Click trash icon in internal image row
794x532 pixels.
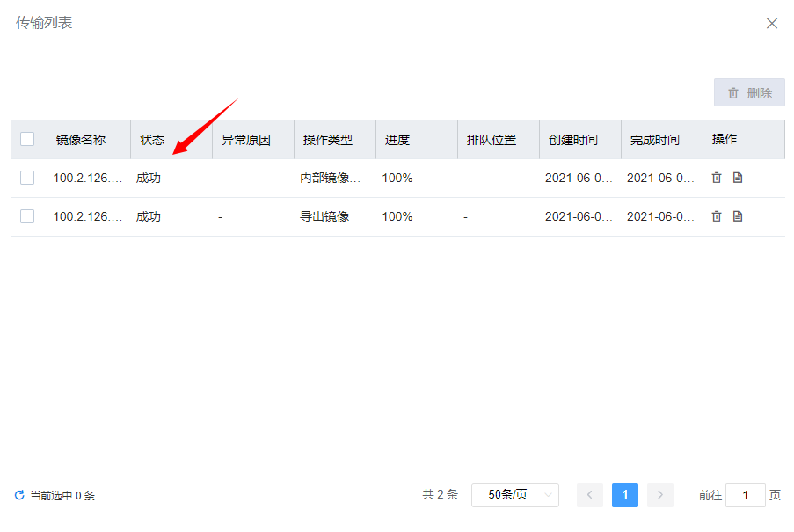[717, 178]
